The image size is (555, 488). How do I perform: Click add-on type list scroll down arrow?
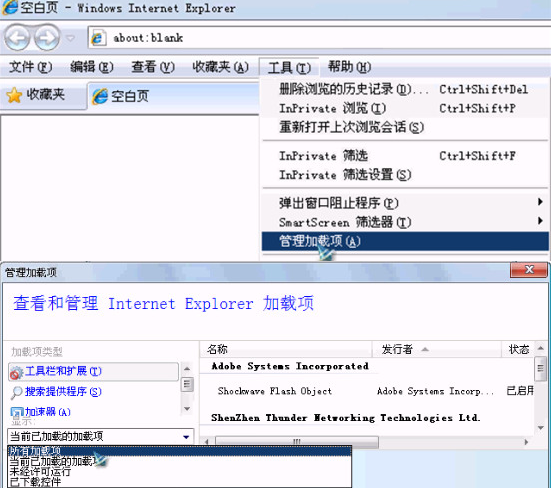187,409
